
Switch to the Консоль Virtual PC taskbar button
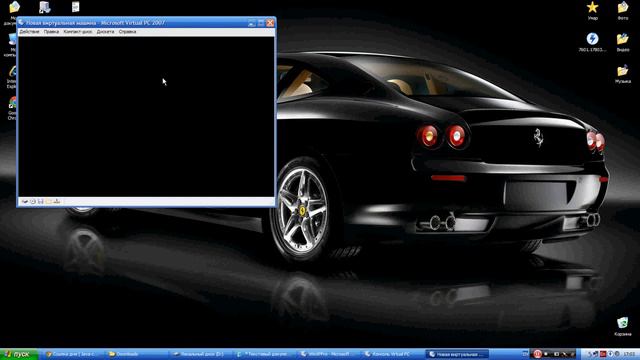click(391, 354)
